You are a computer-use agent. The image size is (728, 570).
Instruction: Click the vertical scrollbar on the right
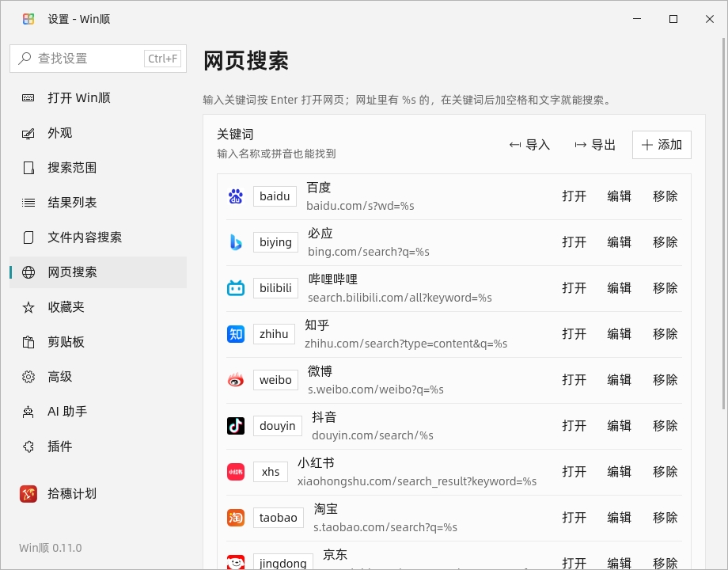click(723, 223)
